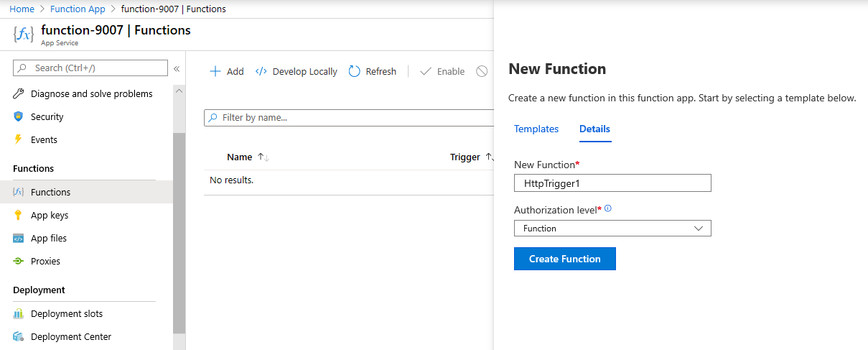Click the Deployment slots icon

point(19,313)
